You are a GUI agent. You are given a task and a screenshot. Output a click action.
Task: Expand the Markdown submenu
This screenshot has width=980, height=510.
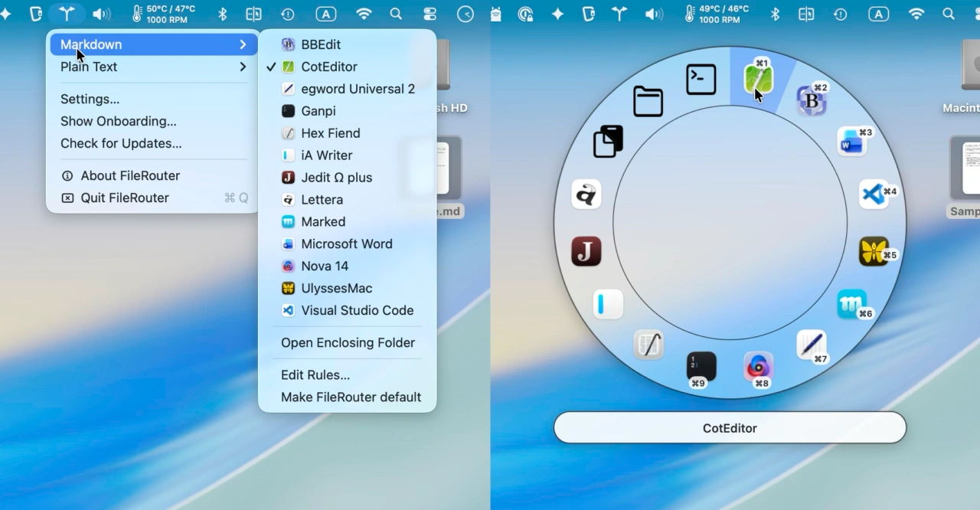click(x=154, y=44)
